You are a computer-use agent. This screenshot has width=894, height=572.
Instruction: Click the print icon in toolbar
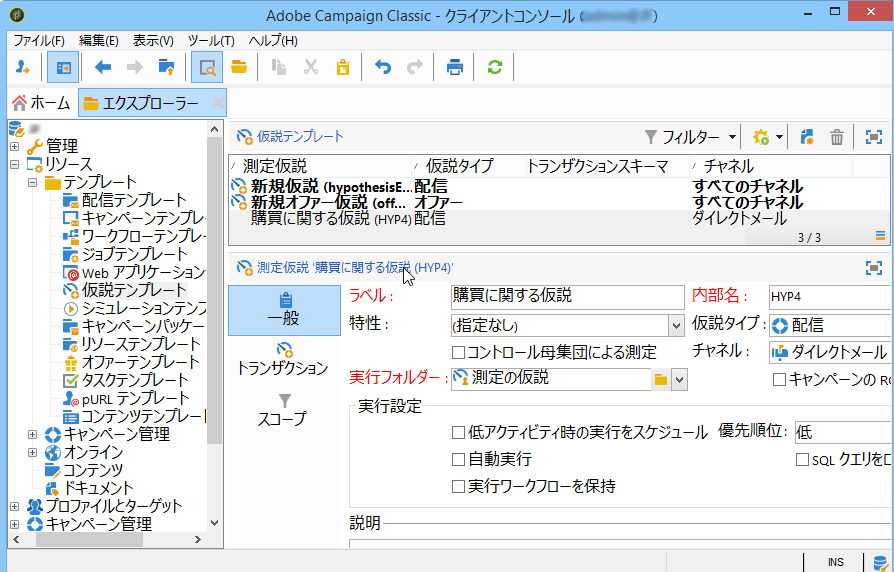pos(454,68)
